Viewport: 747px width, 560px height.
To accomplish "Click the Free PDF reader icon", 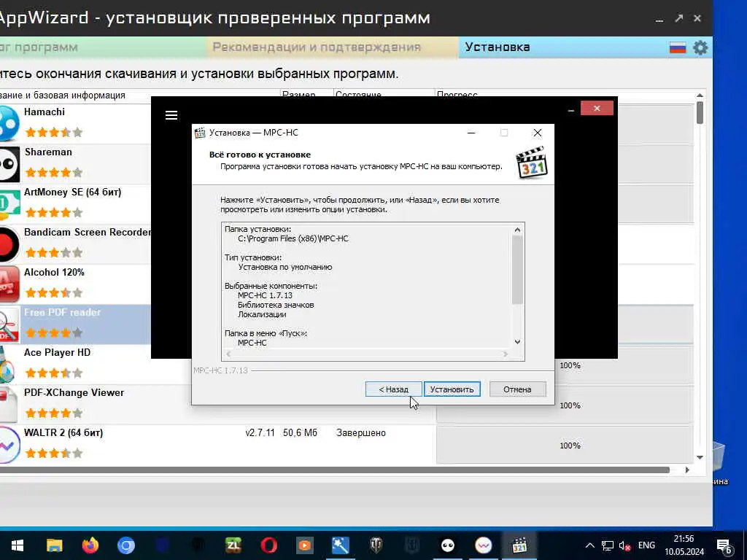I will (9, 324).
